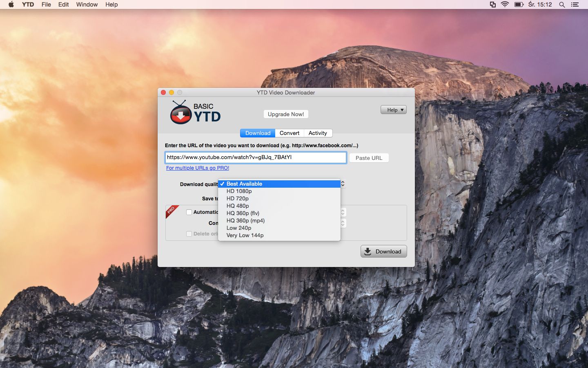The width and height of the screenshot is (588, 368).
Task: Toggle the Delete original checkbox
Action: 189,234
